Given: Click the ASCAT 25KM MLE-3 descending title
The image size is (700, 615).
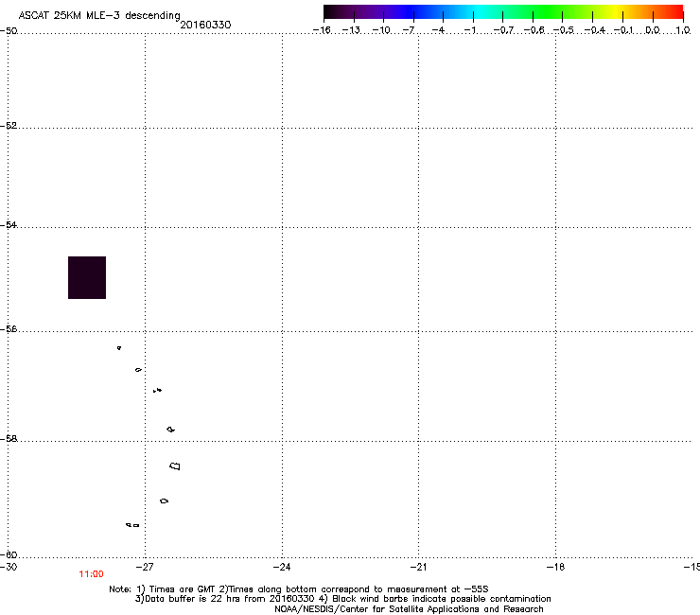Looking at the screenshot, I should pyautogui.click(x=99, y=15).
